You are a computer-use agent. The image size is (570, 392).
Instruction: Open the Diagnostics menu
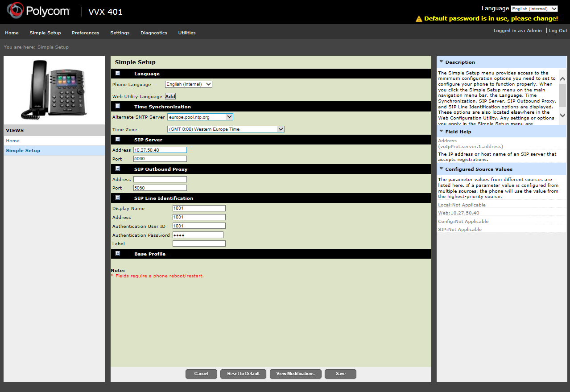click(x=153, y=33)
